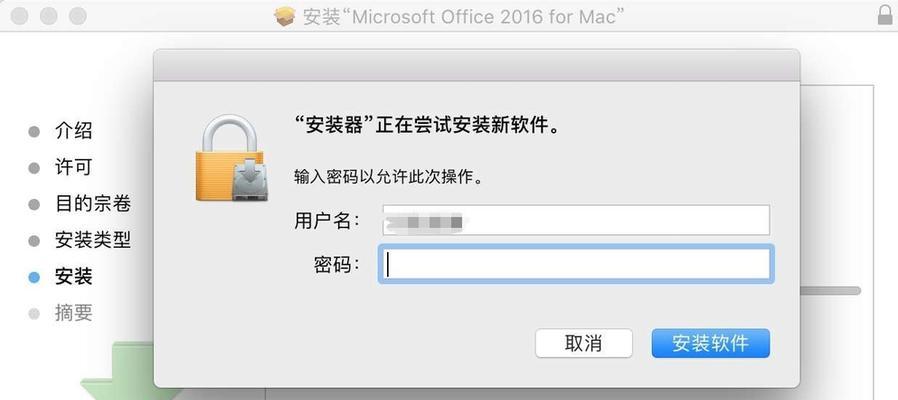Click the package box icon beside the window title
Image resolution: width=898 pixels, height=400 pixels.
tap(285, 16)
